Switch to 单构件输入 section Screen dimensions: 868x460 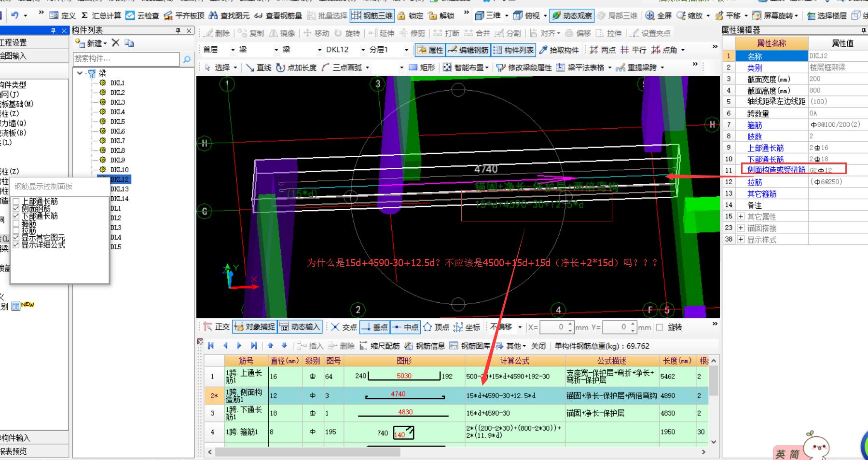34,438
